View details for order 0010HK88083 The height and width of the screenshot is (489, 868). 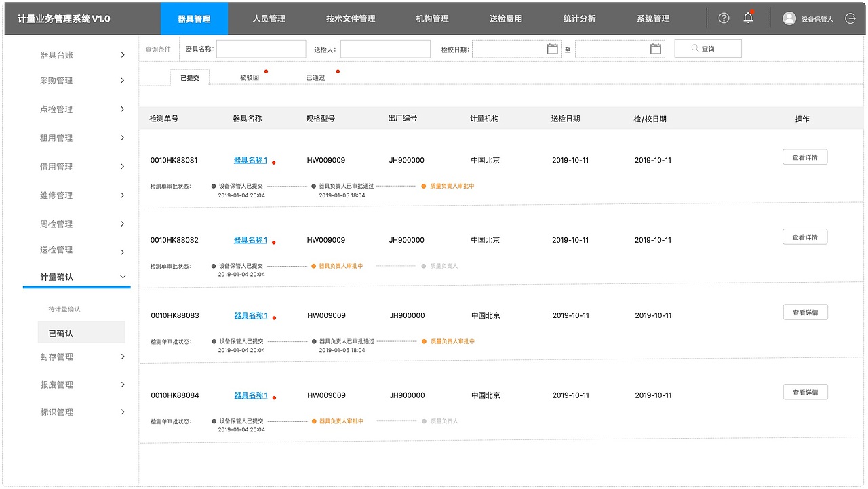(805, 313)
